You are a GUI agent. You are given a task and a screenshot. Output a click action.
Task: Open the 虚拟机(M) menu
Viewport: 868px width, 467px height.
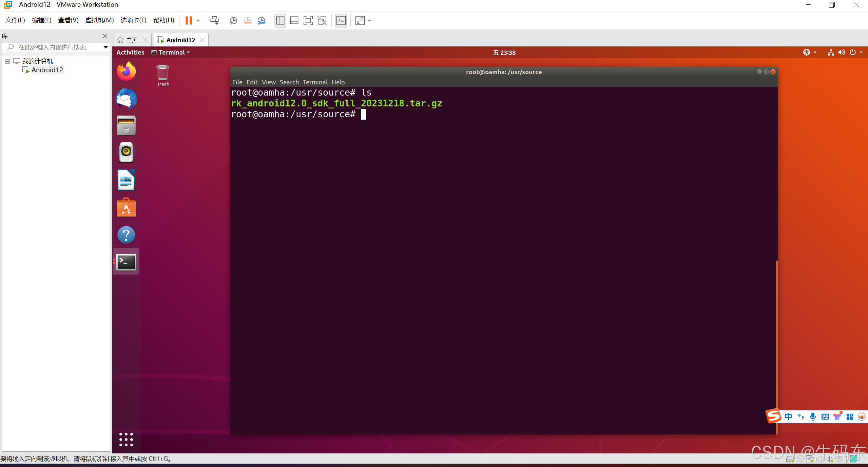pos(99,20)
